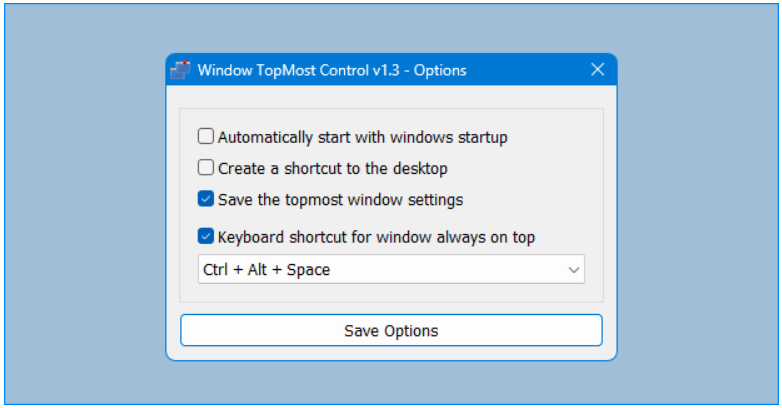Click the blue checkmark beside Save topmost settings
782x408 pixels.
coord(206,199)
